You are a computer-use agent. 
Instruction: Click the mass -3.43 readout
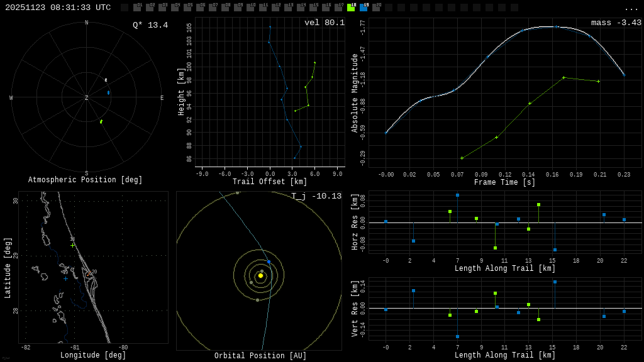click(616, 23)
